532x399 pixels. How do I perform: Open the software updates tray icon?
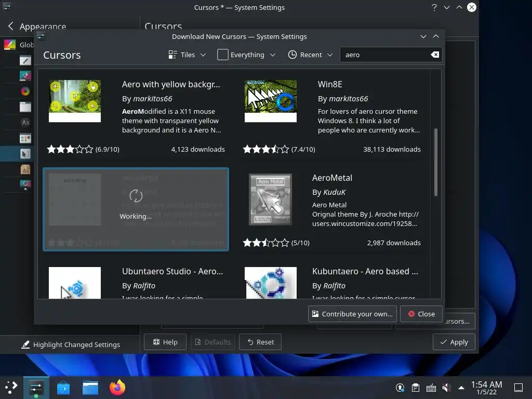coord(400,388)
